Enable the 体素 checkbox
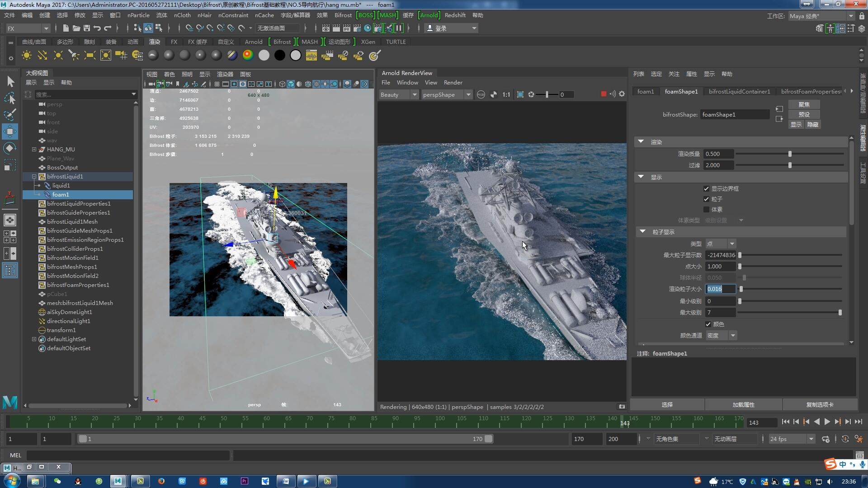 tap(706, 209)
